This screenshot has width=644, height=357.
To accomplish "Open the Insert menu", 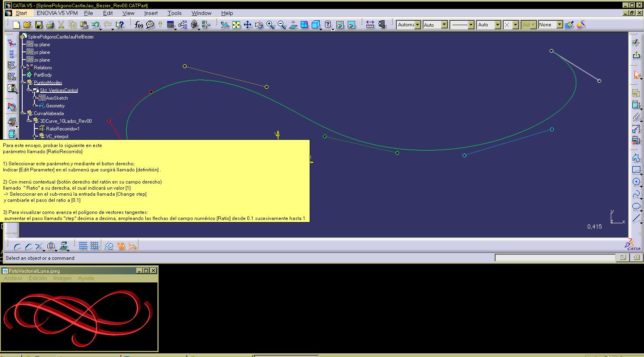I will click(151, 13).
